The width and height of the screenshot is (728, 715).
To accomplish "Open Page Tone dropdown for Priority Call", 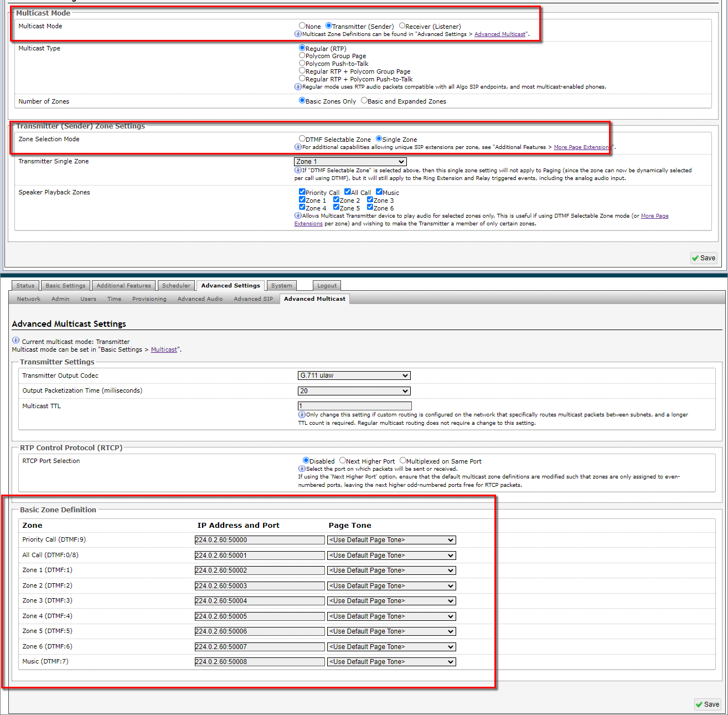I will 391,540.
